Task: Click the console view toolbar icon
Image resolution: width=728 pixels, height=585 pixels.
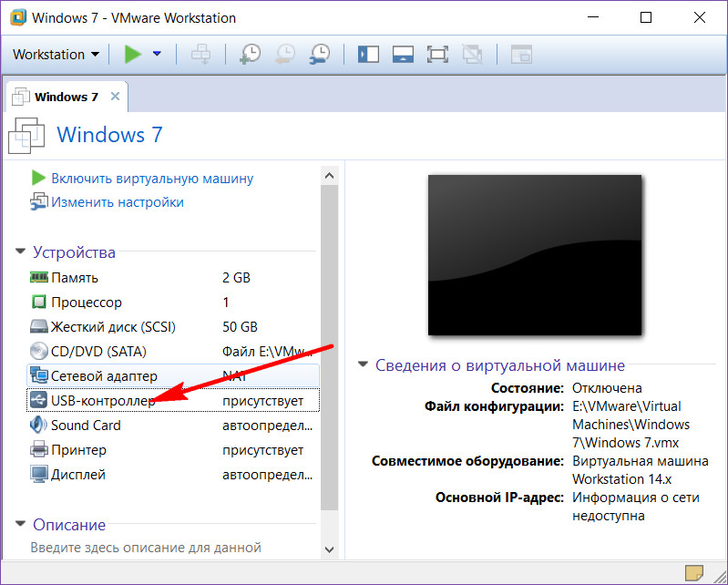Action: [521, 55]
